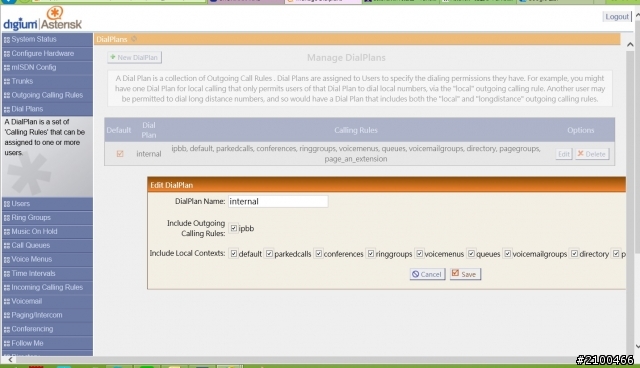Click the 'internal' dial plan name cell
The height and width of the screenshot is (368, 640).
149,154
